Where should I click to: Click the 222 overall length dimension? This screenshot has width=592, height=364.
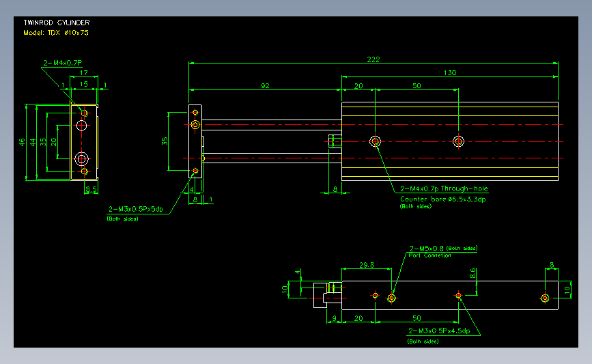(373, 59)
